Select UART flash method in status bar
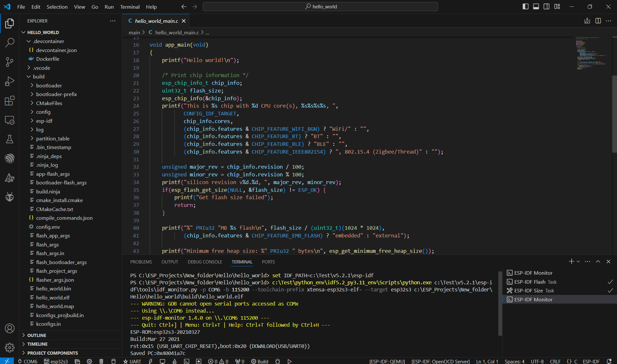Image resolution: width=617 pixels, height=364 pixels. click(x=132, y=361)
